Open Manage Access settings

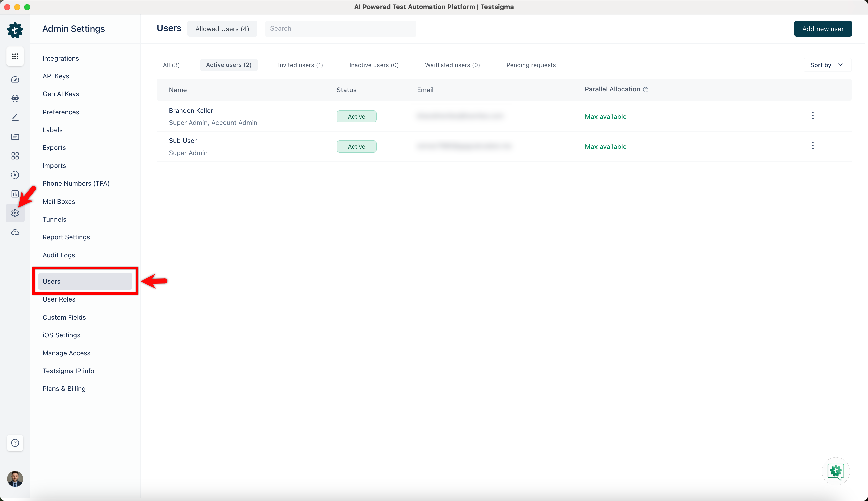(66, 353)
